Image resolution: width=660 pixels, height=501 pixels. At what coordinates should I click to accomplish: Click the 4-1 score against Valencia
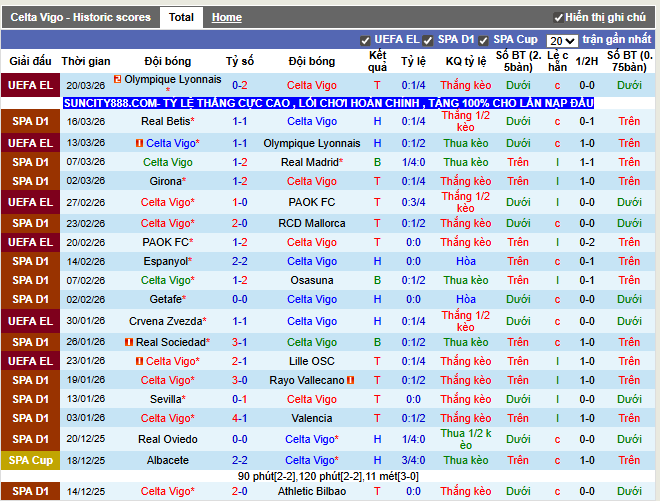[240, 418]
